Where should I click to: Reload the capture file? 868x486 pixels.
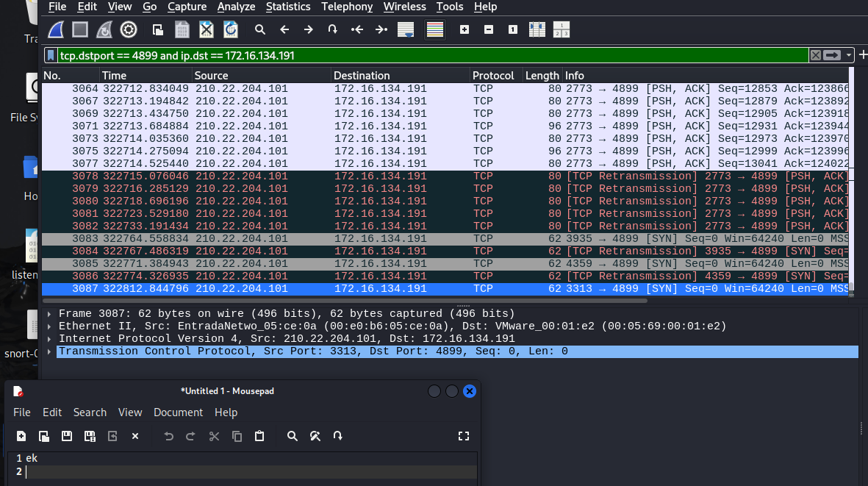tap(231, 30)
